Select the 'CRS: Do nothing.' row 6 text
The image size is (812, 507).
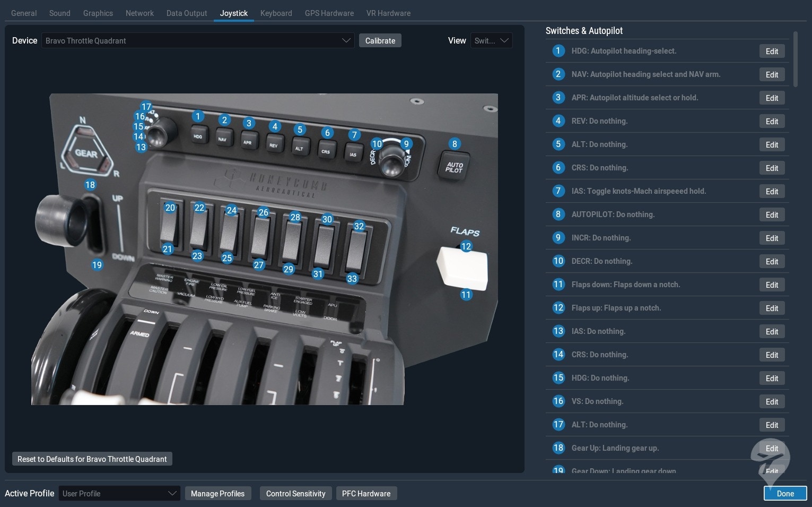(600, 168)
